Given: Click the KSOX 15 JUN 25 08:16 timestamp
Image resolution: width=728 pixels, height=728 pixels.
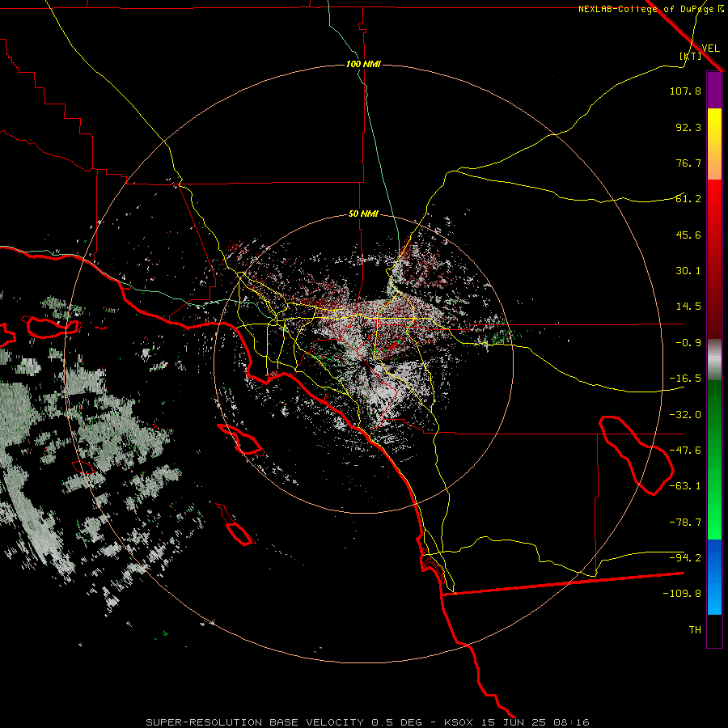Looking at the screenshot, I should pyautogui.click(x=517, y=722).
